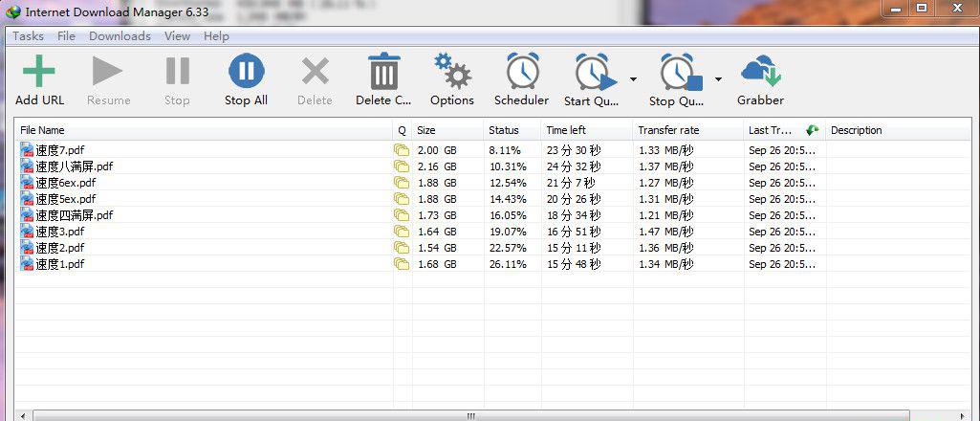Click the IDM logo in the title bar
This screenshot has width=980, height=421.
point(12,11)
